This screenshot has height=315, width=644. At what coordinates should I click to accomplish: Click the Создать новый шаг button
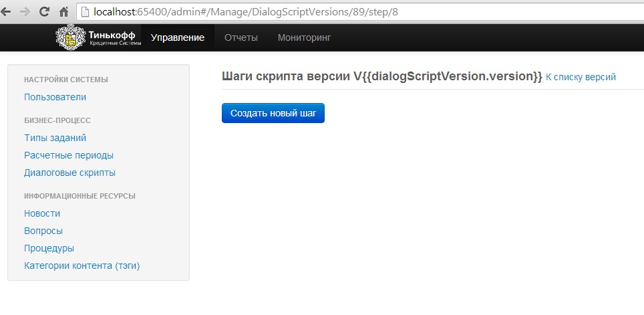click(x=273, y=113)
